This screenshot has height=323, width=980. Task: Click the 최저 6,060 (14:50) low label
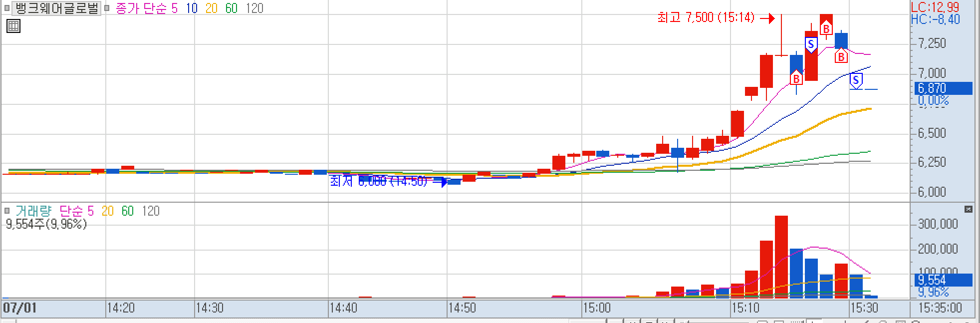(379, 181)
